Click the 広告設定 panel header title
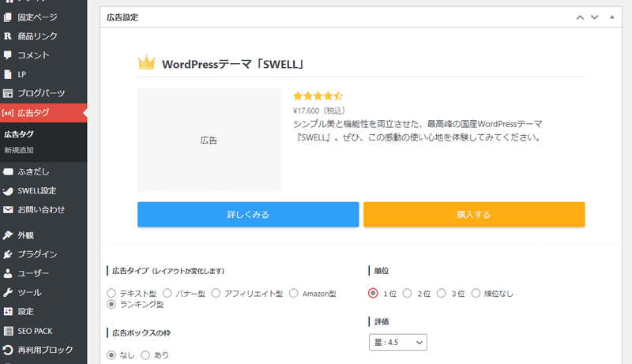This screenshot has width=632, height=364. pyautogui.click(x=122, y=17)
